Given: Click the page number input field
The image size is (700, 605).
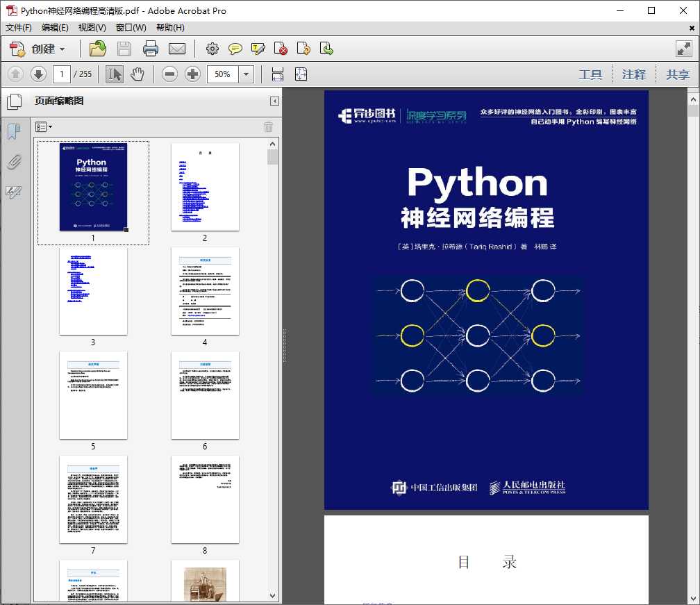Looking at the screenshot, I should (x=62, y=74).
